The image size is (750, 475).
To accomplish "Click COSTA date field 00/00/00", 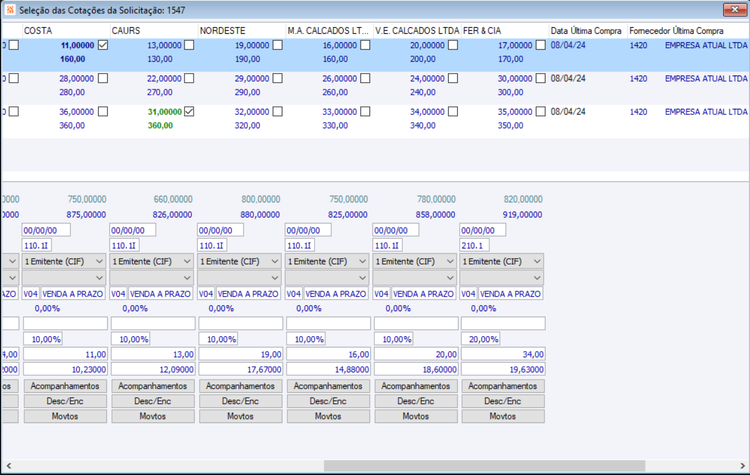I will coord(46,230).
